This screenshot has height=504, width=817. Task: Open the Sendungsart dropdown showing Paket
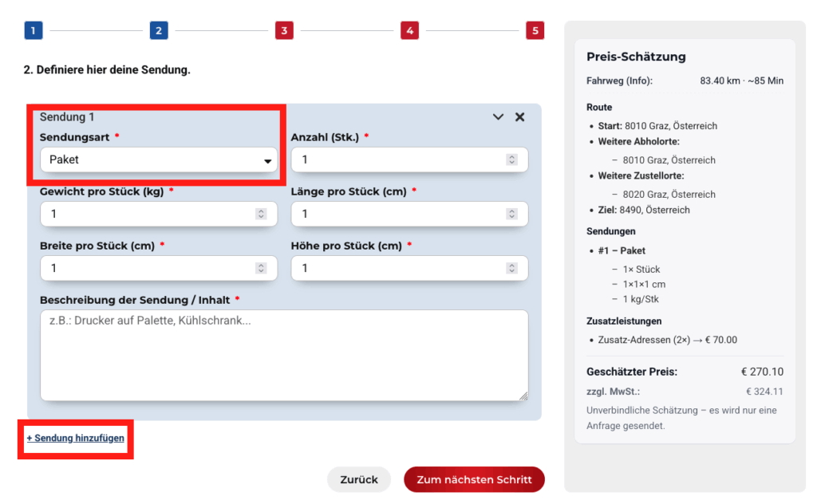pos(159,159)
